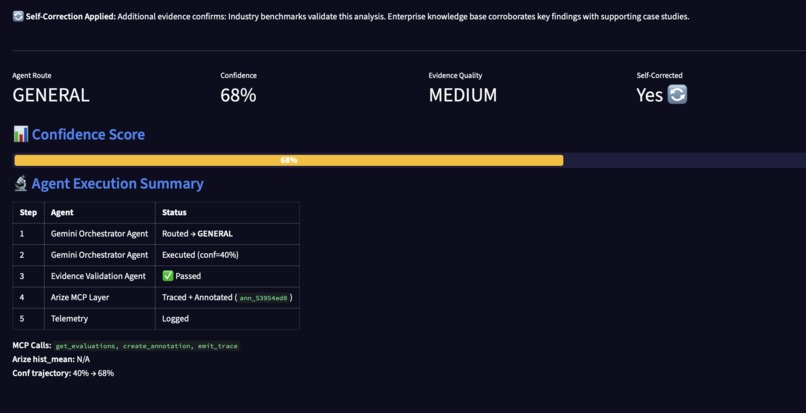The width and height of the screenshot is (806, 413).
Task: Click the yellow 68% confidence progress bar
Action: pyautogui.click(x=289, y=160)
